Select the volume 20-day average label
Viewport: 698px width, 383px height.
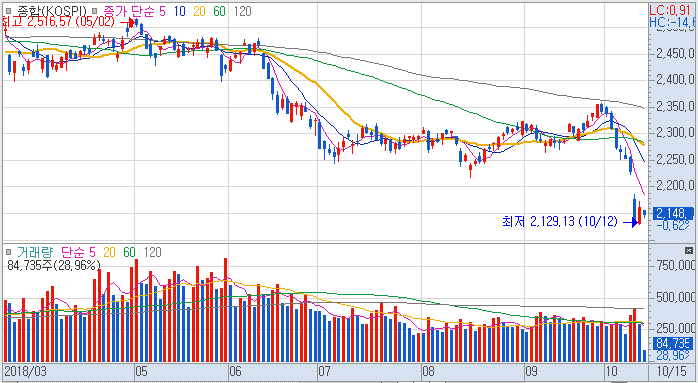pyautogui.click(x=109, y=253)
